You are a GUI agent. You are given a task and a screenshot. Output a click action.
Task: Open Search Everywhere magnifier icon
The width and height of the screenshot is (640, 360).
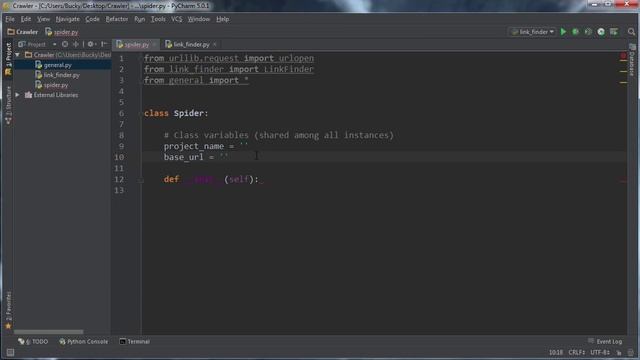pos(631,32)
